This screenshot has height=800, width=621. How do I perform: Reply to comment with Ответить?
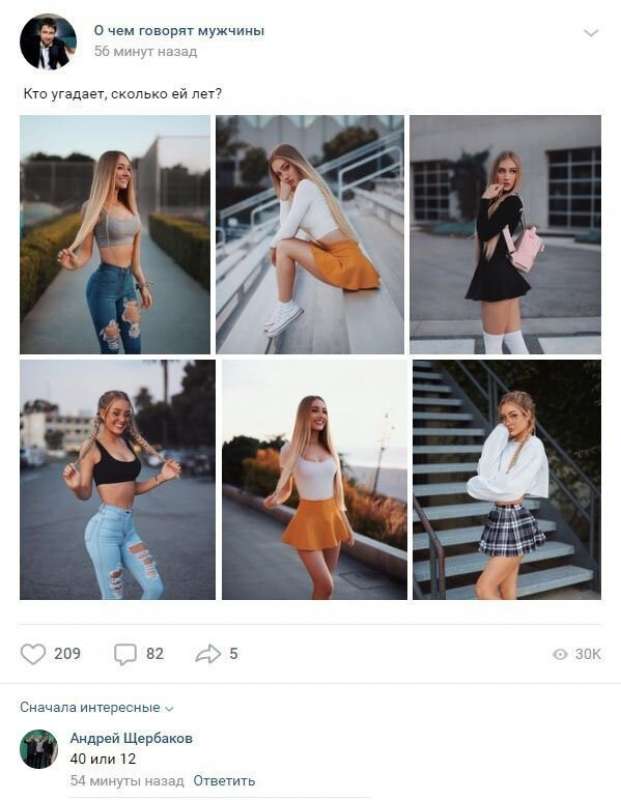point(224,781)
